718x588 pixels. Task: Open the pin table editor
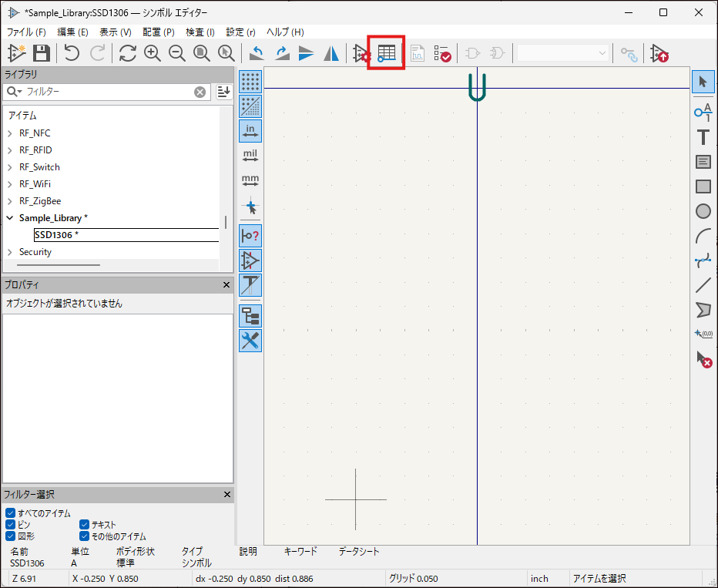tap(386, 53)
